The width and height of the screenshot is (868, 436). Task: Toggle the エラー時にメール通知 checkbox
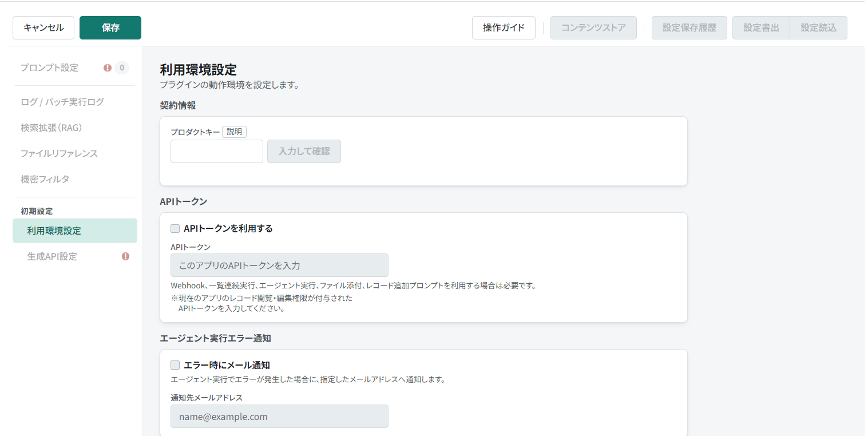pos(175,365)
